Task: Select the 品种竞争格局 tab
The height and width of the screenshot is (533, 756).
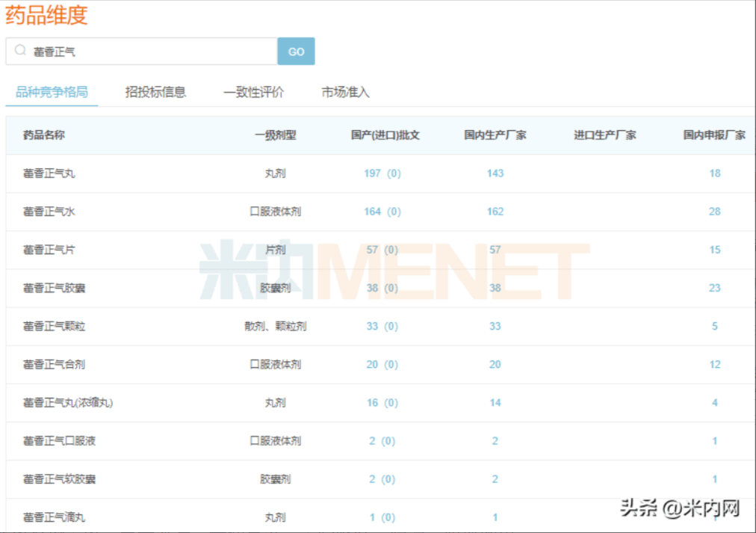Action: pyautogui.click(x=52, y=92)
